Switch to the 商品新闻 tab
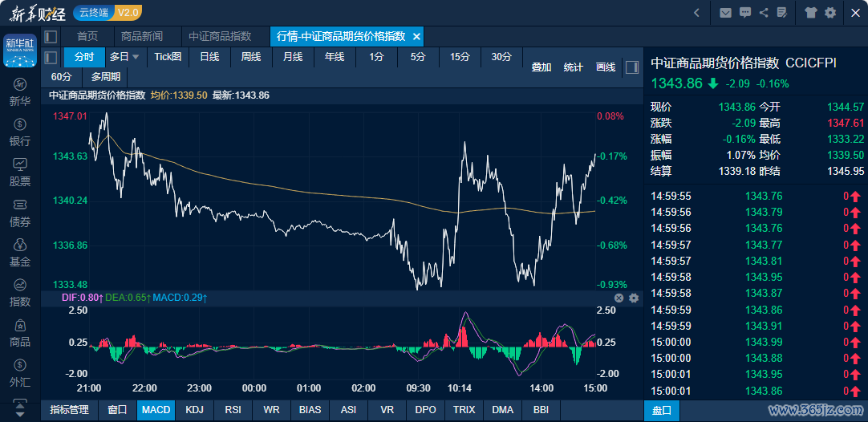 point(142,37)
